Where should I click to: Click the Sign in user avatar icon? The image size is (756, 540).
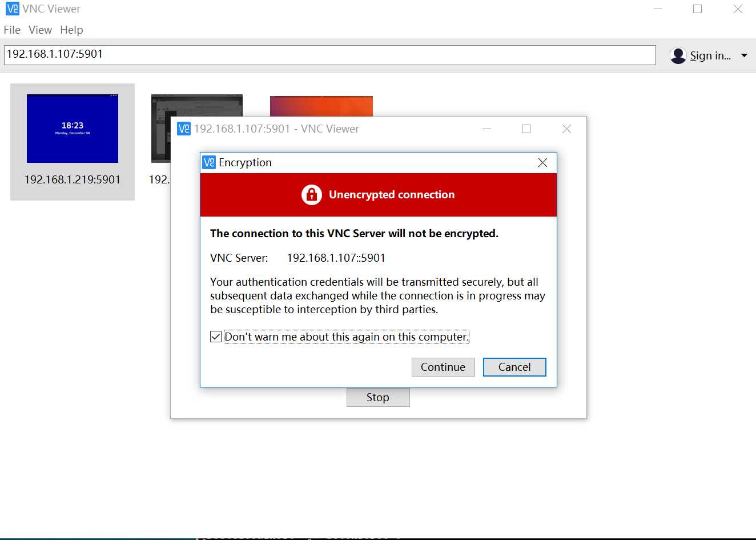pyautogui.click(x=678, y=55)
